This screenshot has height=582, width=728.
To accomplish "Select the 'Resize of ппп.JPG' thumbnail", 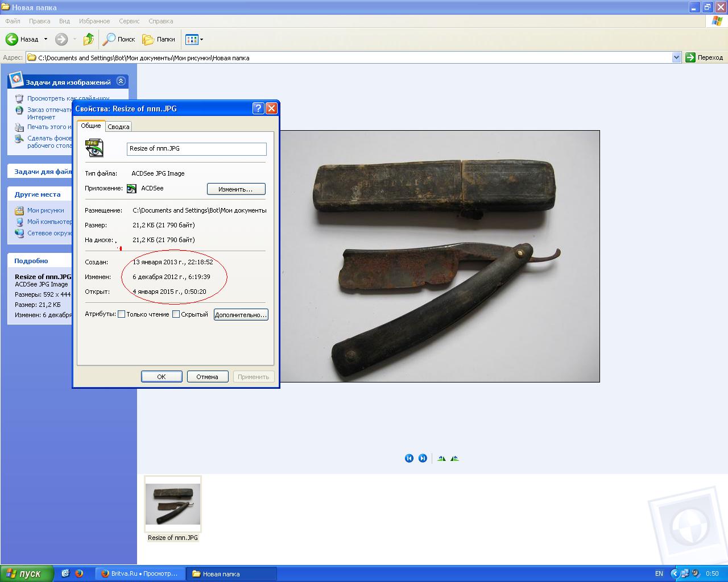I will tap(173, 504).
